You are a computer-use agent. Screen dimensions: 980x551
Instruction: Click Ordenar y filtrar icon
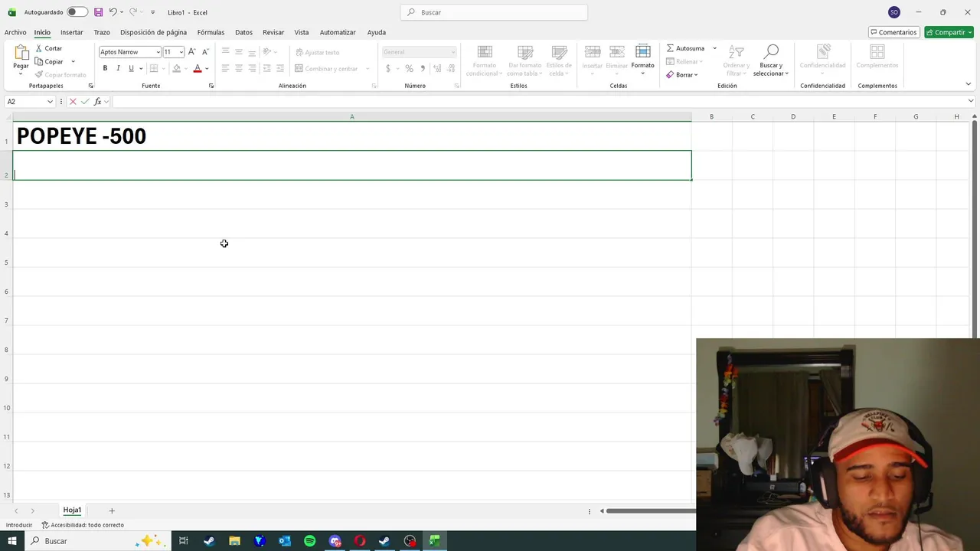736,52
